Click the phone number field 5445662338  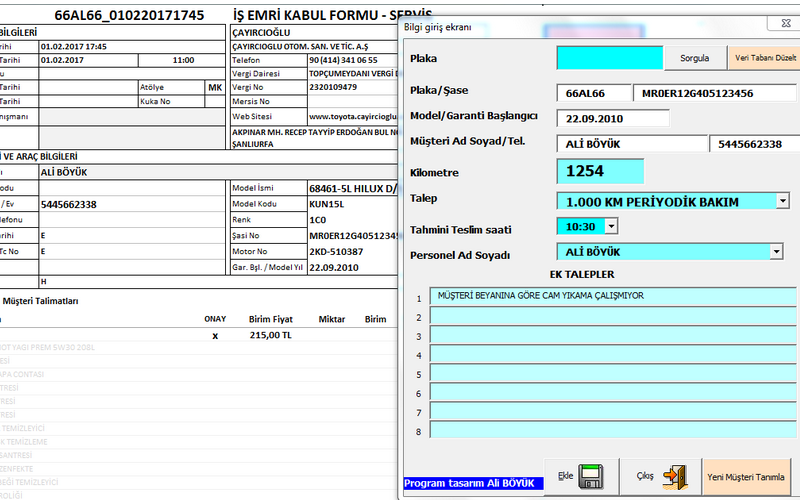click(751, 144)
